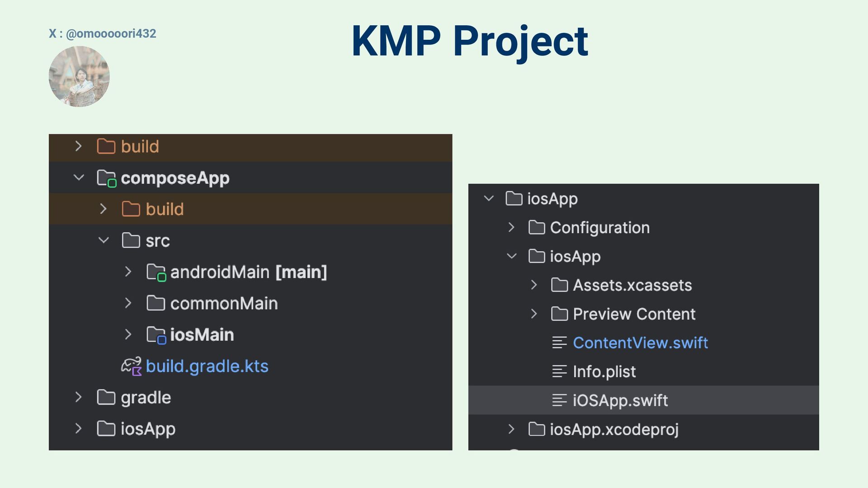Click the @omooooori432 X handle text
The height and width of the screenshot is (488, 868).
coord(111,33)
